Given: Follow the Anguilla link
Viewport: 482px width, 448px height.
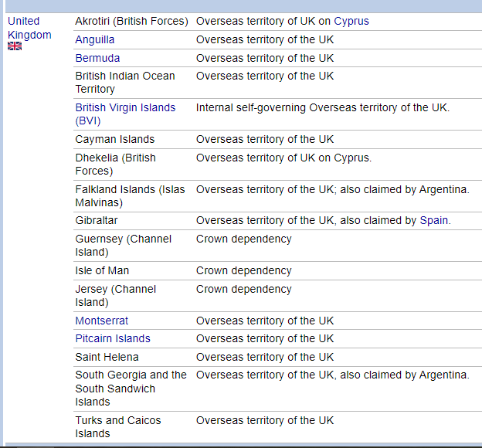Looking at the screenshot, I should [x=95, y=39].
